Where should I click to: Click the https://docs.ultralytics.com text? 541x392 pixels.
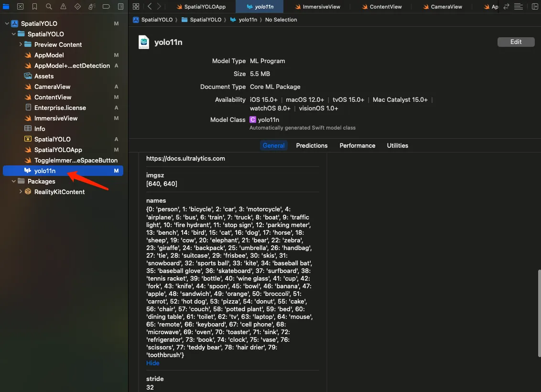pyautogui.click(x=185, y=158)
